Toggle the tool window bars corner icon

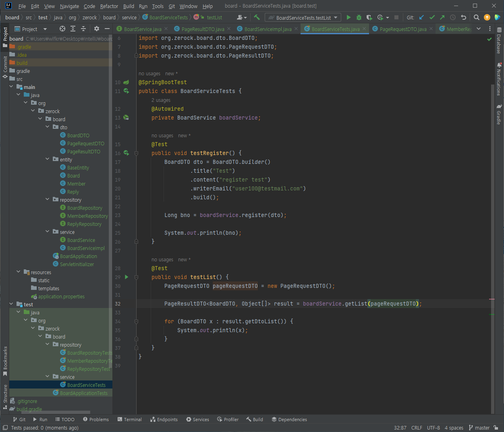click(5, 428)
